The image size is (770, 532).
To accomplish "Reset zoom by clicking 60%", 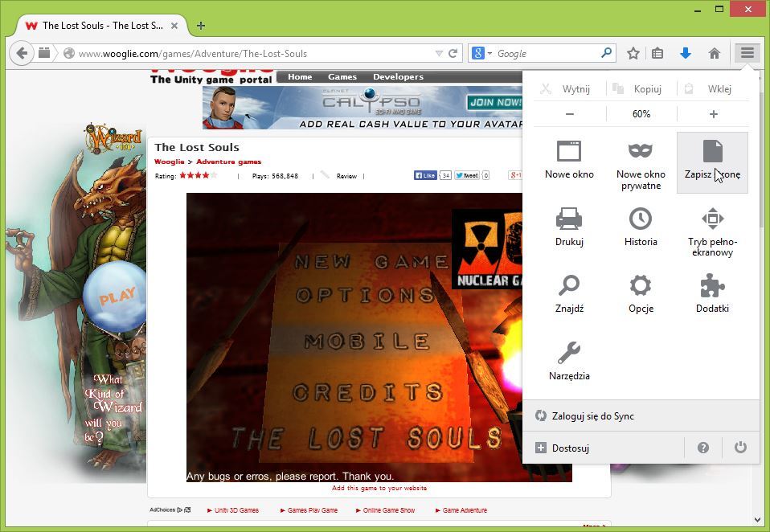I will (x=641, y=114).
